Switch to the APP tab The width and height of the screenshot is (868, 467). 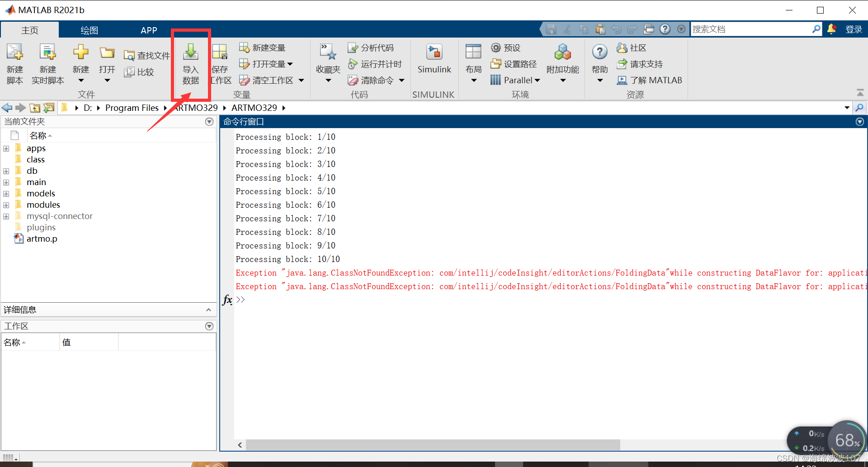click(x=149, y=30)
